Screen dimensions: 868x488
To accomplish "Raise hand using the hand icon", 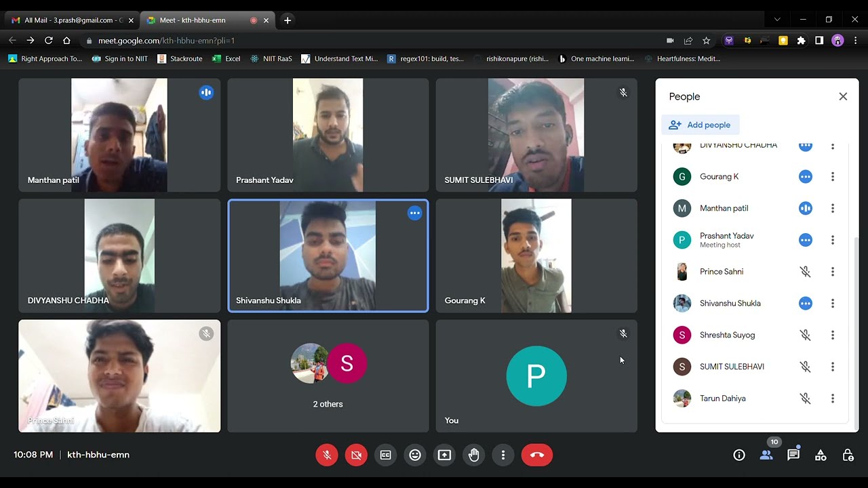I will pyautogui.click(x=474, y=455).
